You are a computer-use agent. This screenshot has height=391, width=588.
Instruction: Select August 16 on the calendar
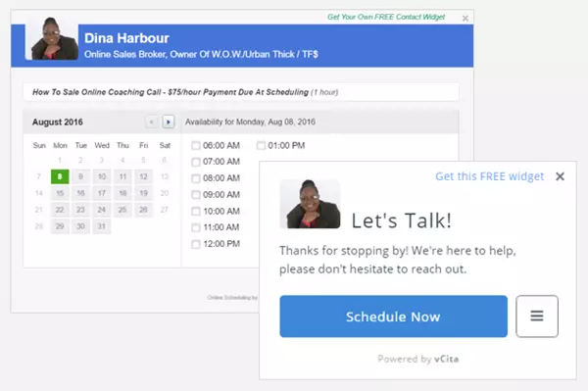(x=80, y=193)
